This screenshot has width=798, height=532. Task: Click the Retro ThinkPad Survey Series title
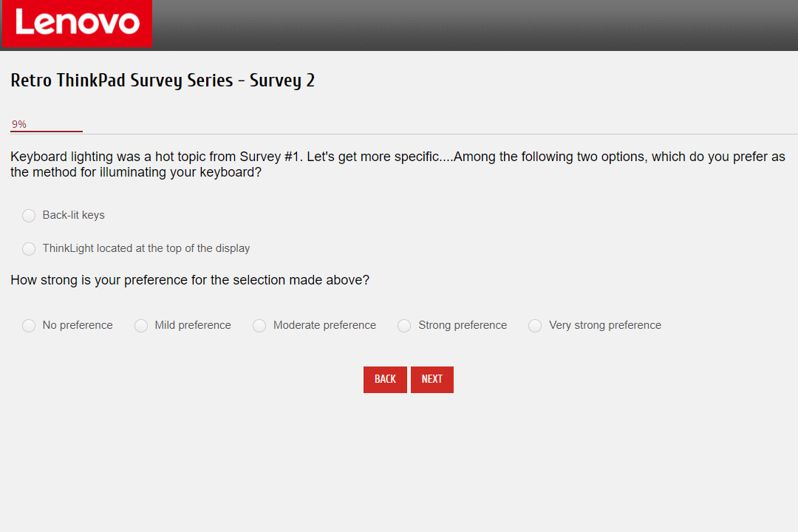163,81
